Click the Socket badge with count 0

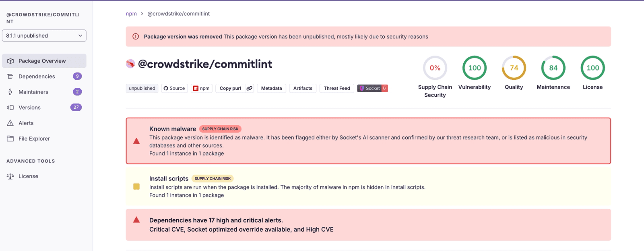(372, 88)
